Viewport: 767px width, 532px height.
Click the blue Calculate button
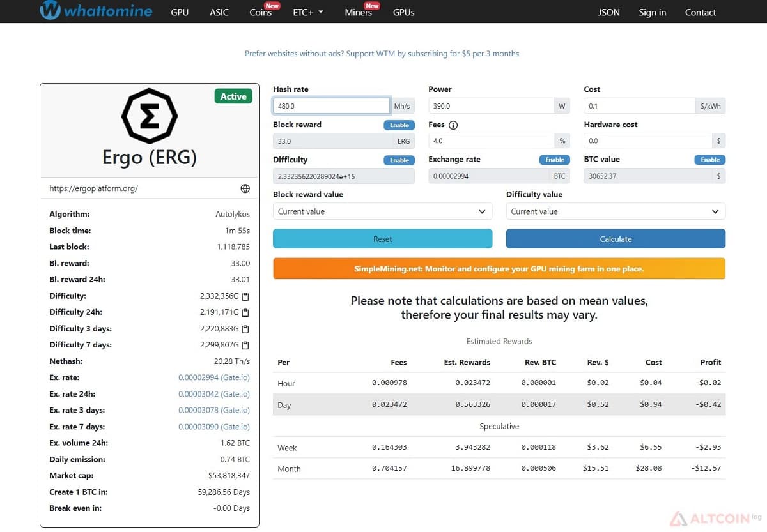[x=616, y=239]
